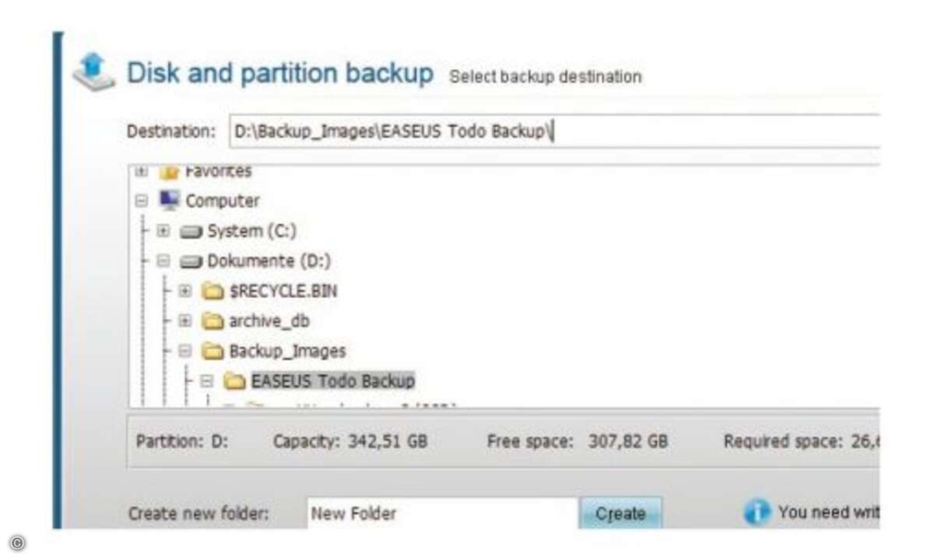Screen dimensions: 934x560
Task: Click the Create folder button
Action: (x=620, y=513)
